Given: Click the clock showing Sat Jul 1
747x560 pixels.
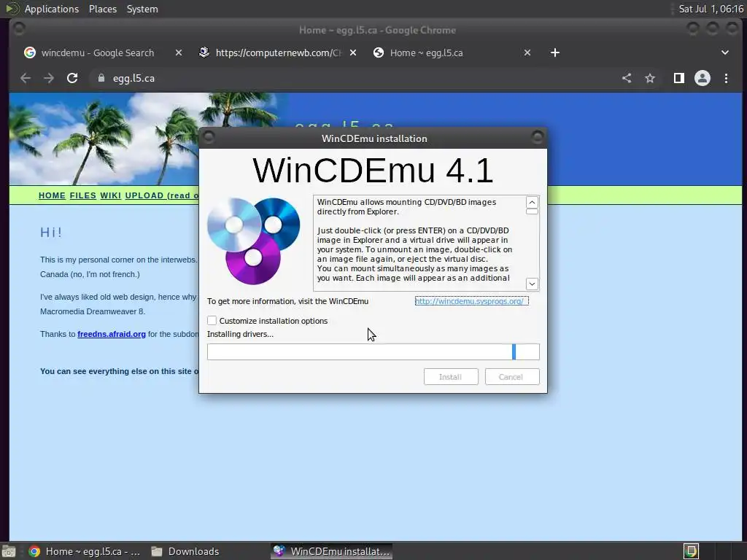Looking at the screenshot, I should (x=711, y=9).
